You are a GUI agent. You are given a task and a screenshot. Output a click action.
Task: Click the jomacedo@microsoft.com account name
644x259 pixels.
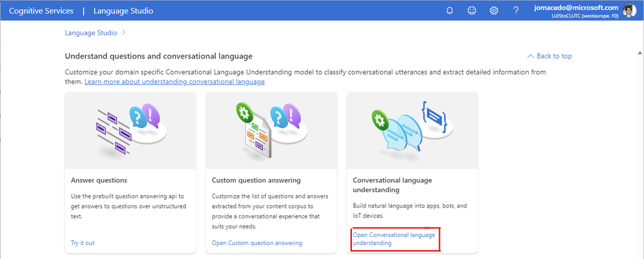576,8
